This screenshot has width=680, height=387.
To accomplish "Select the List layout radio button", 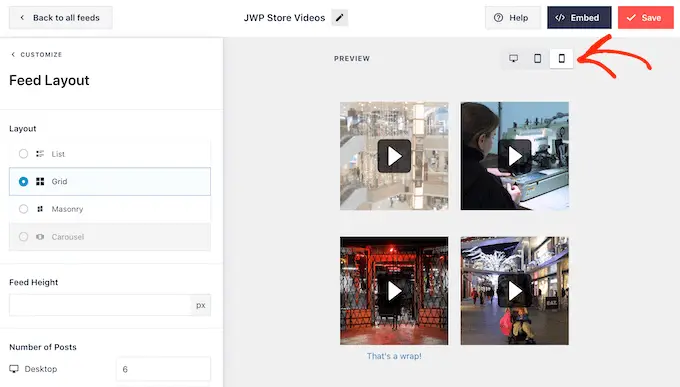I will (23, 154).
